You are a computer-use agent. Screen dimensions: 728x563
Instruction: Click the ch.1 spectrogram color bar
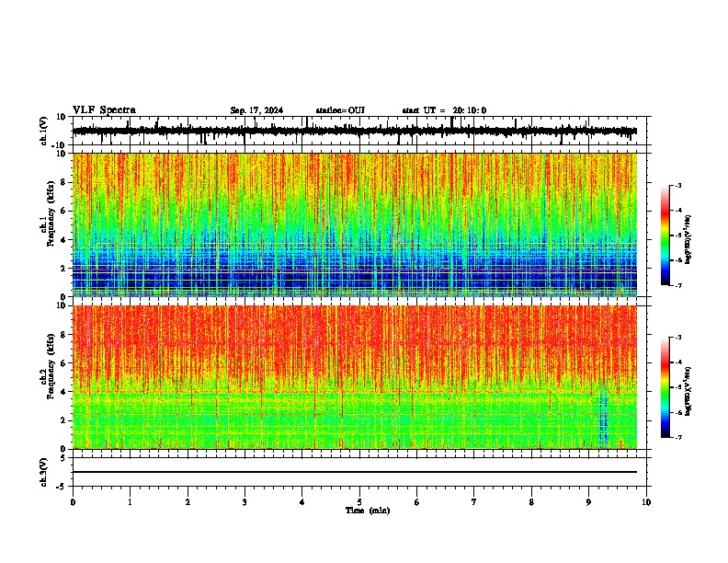665,236
